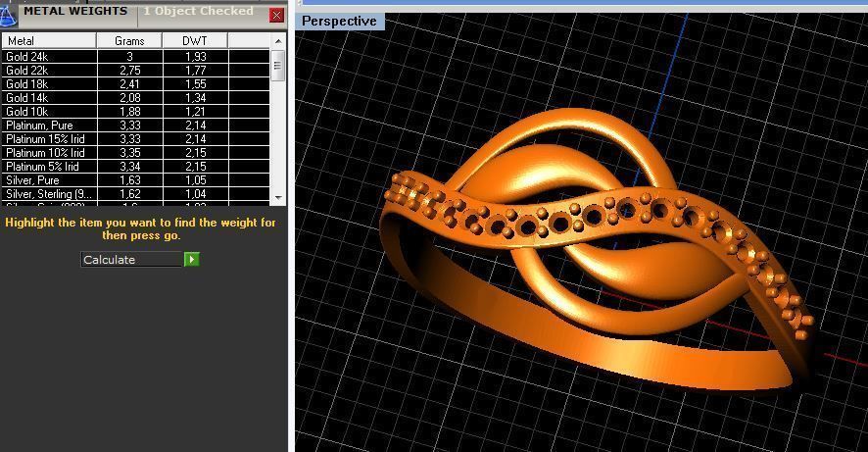Click the 1,93 DWT value for Gold 24k
The image size is (868, 452).
pos(195,57)
